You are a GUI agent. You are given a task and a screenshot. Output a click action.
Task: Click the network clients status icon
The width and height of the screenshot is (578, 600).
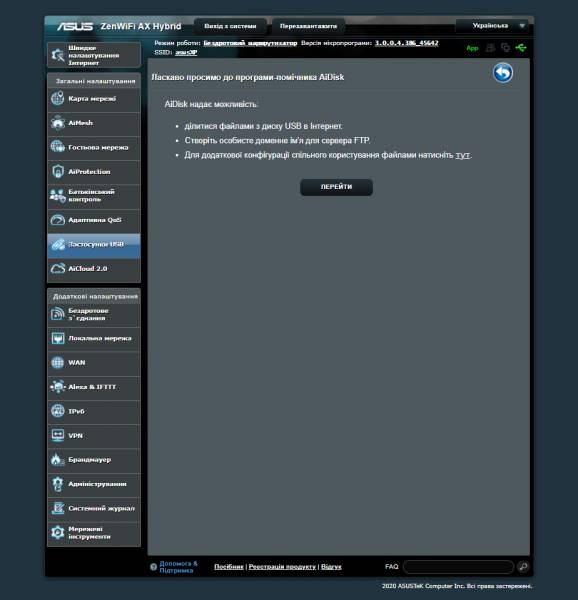505,48
